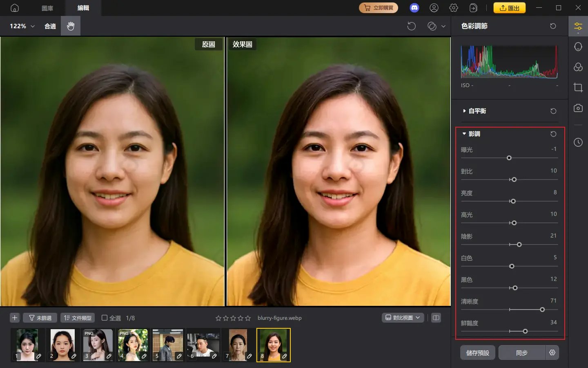Select the crop tool in the right sidebar

(578, 88)
